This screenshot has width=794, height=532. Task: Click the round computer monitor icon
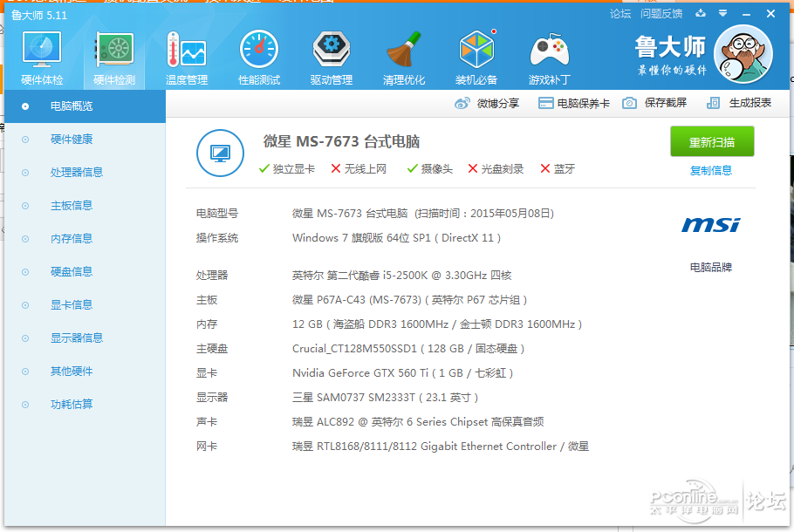(x=220, y=153)
